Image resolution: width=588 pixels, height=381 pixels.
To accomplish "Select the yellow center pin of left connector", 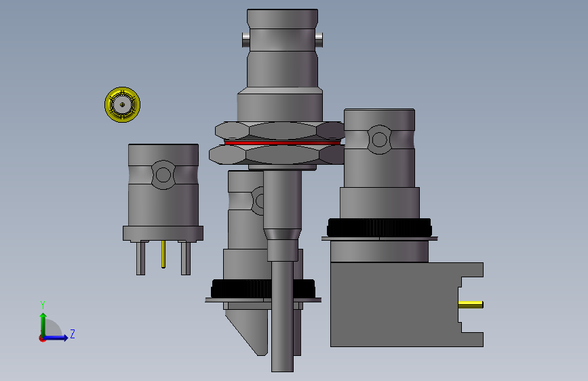I will point(163,254).
